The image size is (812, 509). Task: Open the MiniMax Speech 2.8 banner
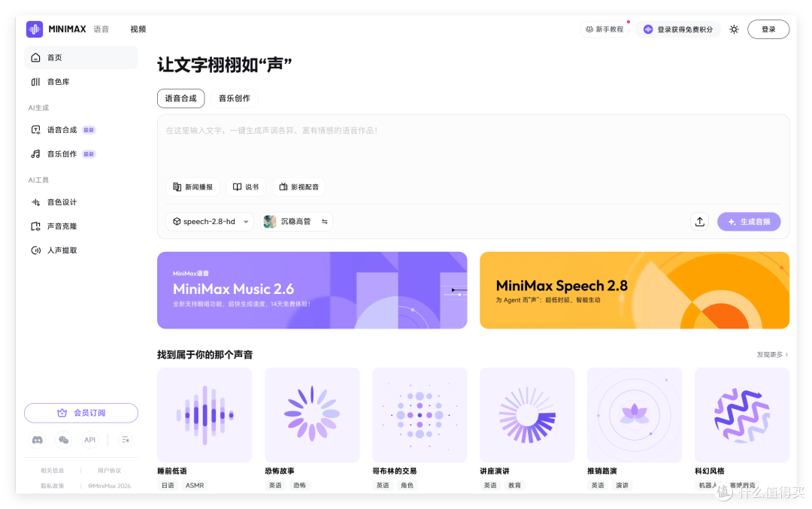635,290
